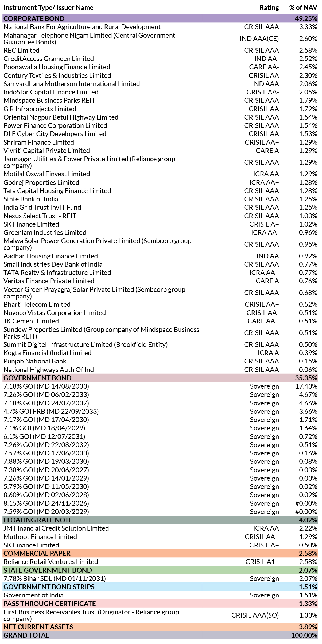Click the 7.18% GOI (MD 14/08/2033) entry
This screenshot has height=644, width=322.
tap(46, 386)
